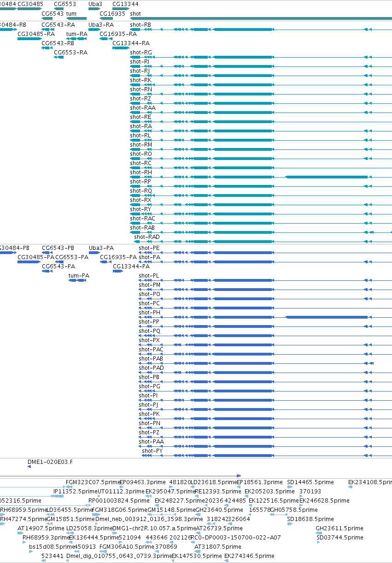The height and width of the screenshot is (563, 392).
Task: Select transcript CG13344-RA
Action: (x=131, y=43)
